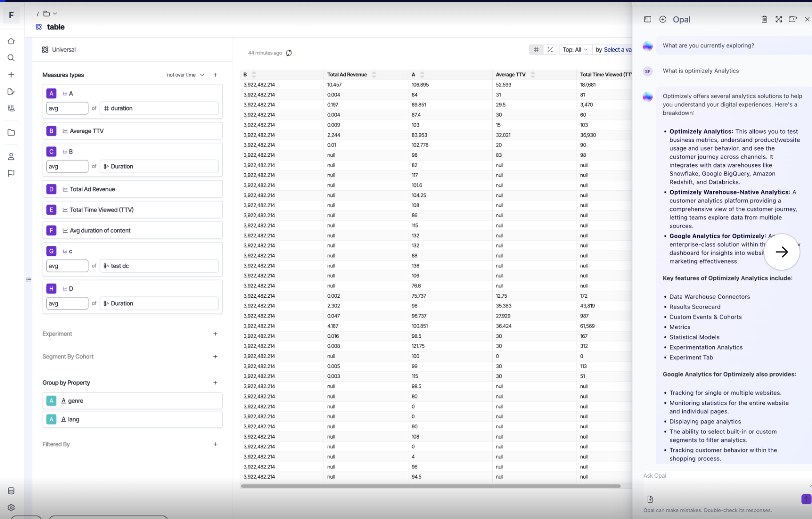
Task: Start a new Opal chat with plus icon
Action: (x=662, y=19)
